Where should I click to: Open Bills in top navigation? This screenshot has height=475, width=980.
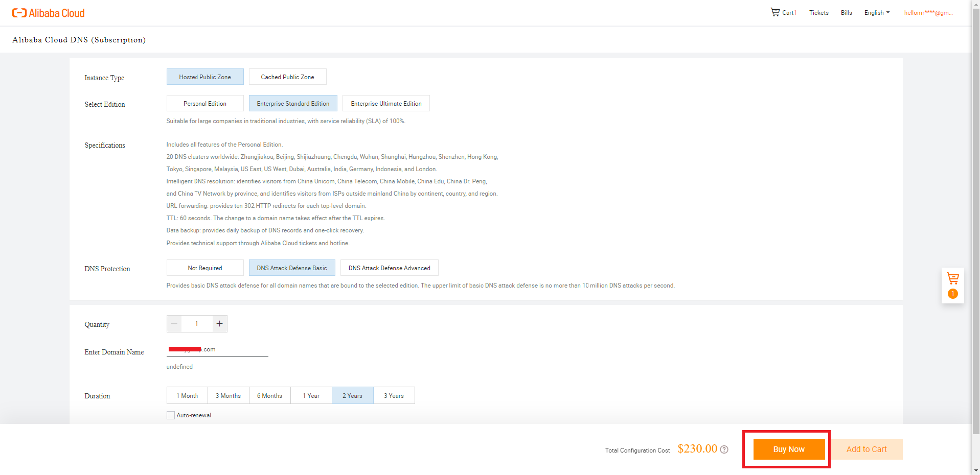pyautogui.click(x=846, y=13)
